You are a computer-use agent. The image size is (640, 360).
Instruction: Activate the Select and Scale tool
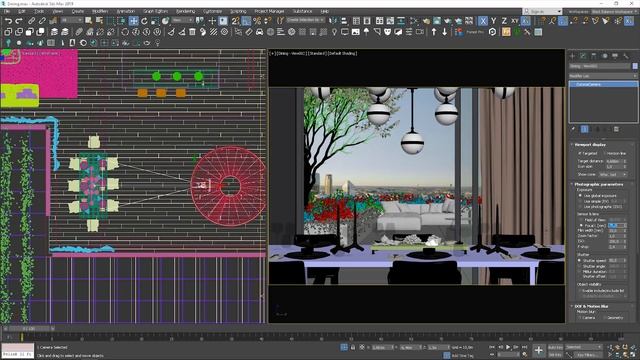(155, 21)
